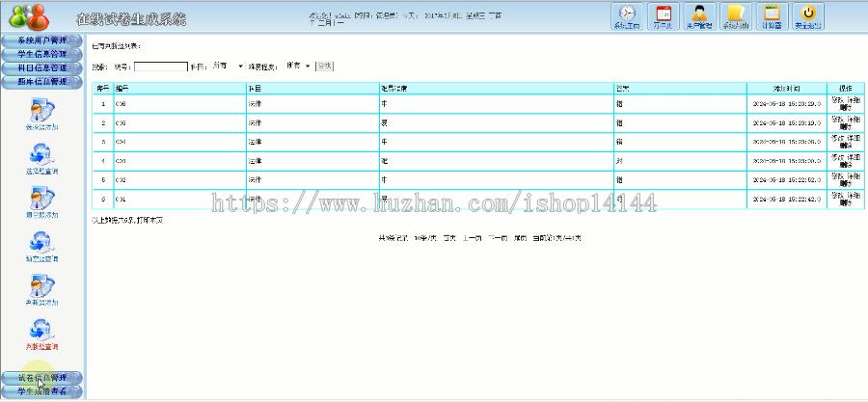Click 删除 for question 003

click(x=846, y=165)
